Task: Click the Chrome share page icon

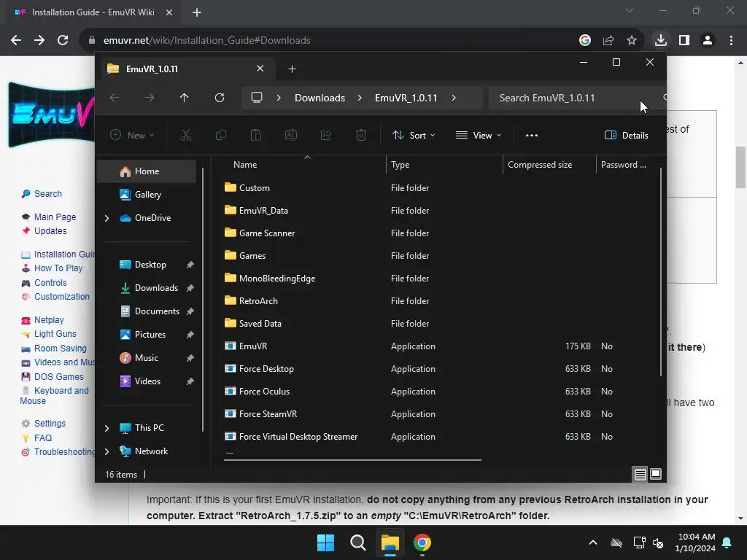Action: [x=608, y=40]
